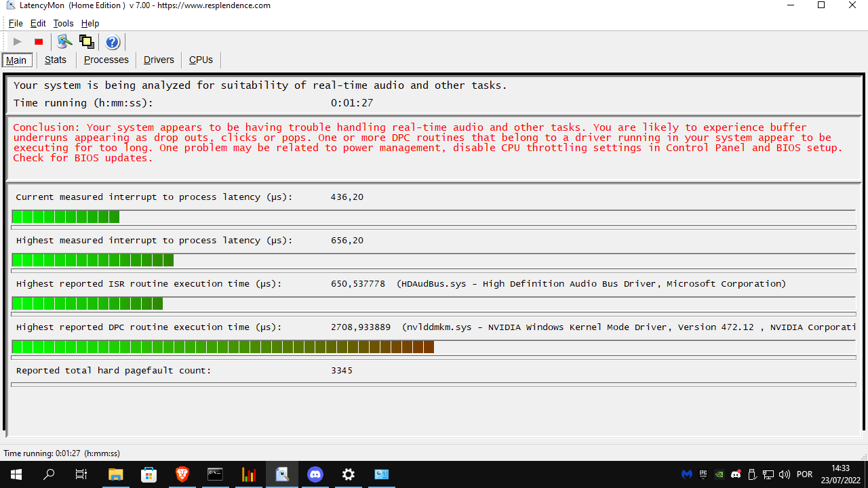
Task: Open the volume speaker tray icon
Action: click(x=785, y=474)
